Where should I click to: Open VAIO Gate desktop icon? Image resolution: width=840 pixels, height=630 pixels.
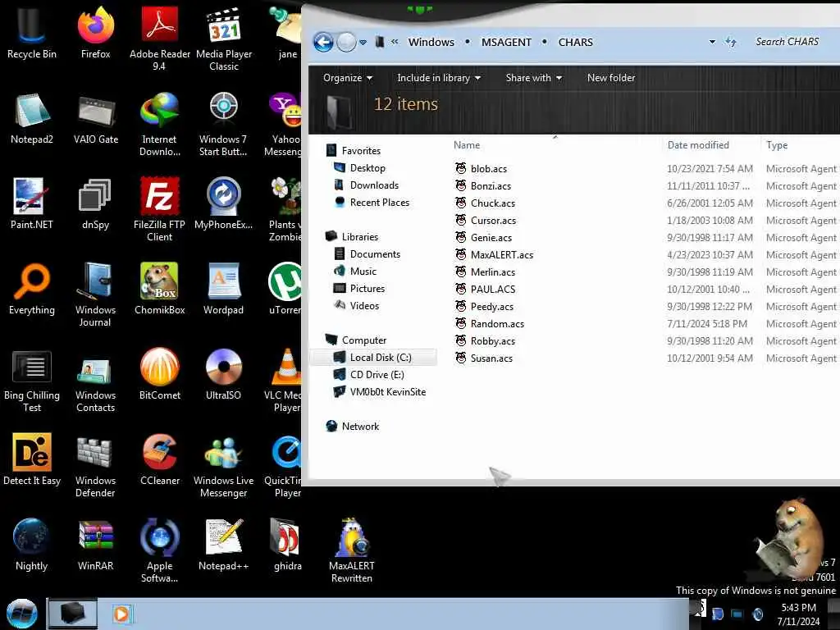95,118
